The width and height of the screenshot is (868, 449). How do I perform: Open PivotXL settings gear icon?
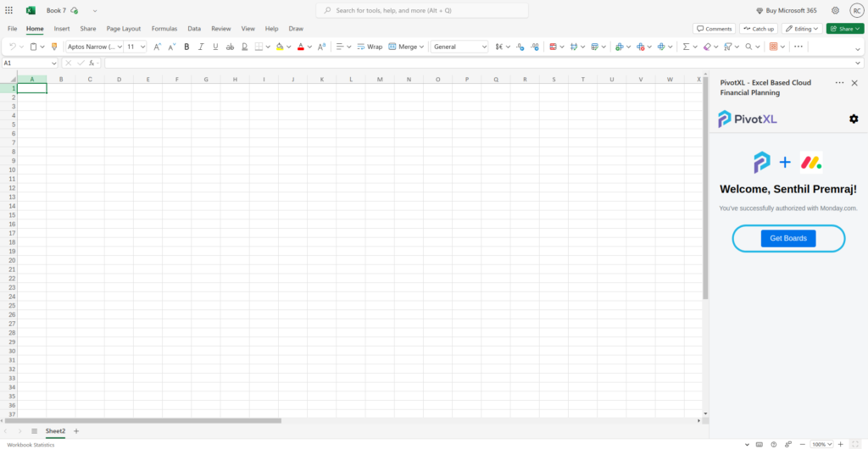tap(854, 119)
